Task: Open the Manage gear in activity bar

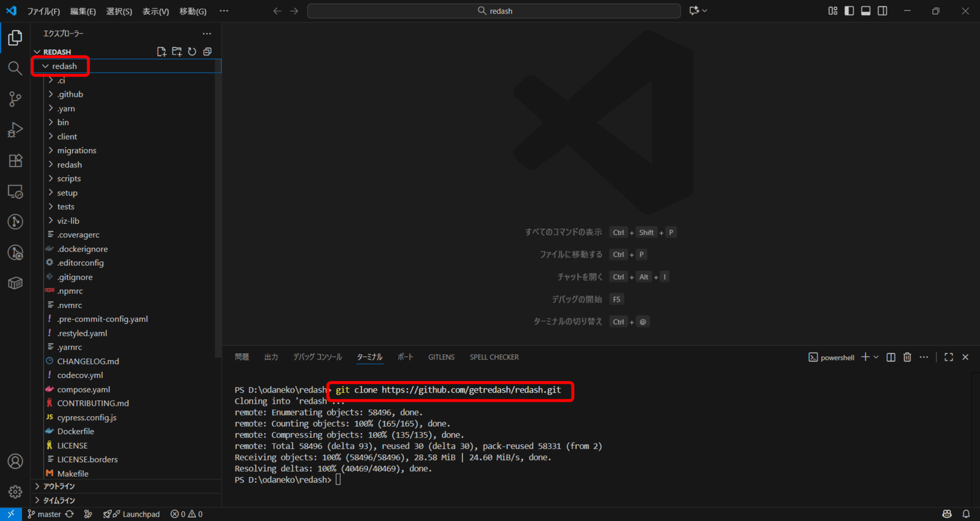Action: coord(15,491)
